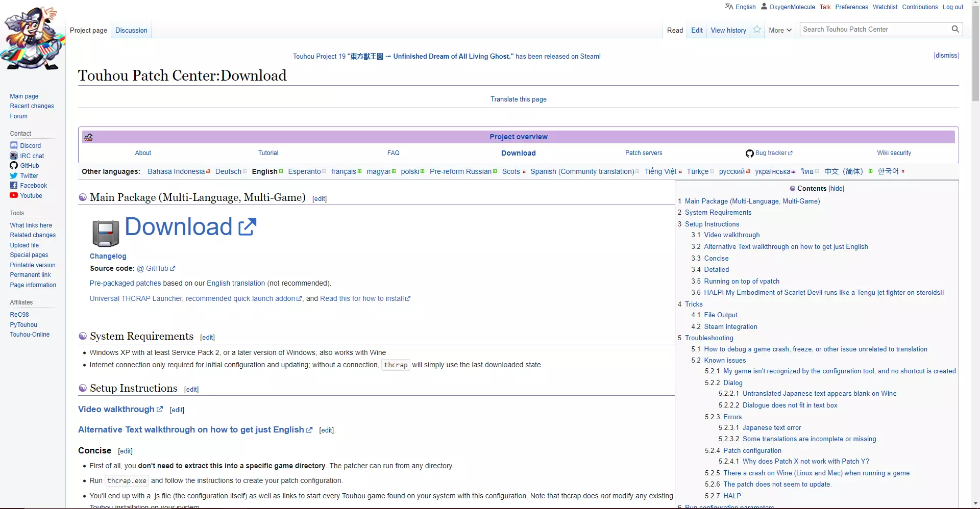The width and height of the screenshot is (980, 509).
Task: Open the GitHub sidebar link
Action: pos(30,166)
